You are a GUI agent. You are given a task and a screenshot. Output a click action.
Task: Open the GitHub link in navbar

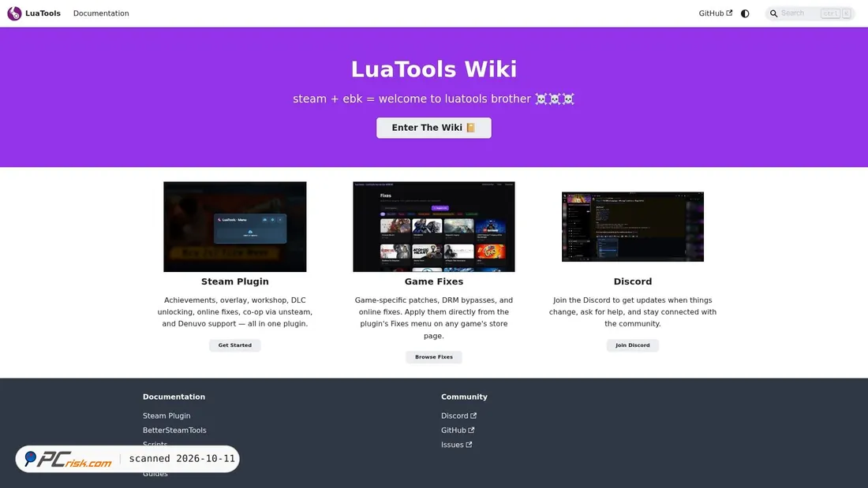(x=715, y=13)
